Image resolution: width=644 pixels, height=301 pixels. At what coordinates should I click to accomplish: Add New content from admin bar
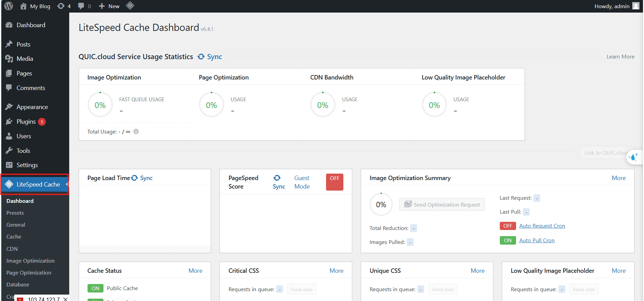tap(109, 6)
